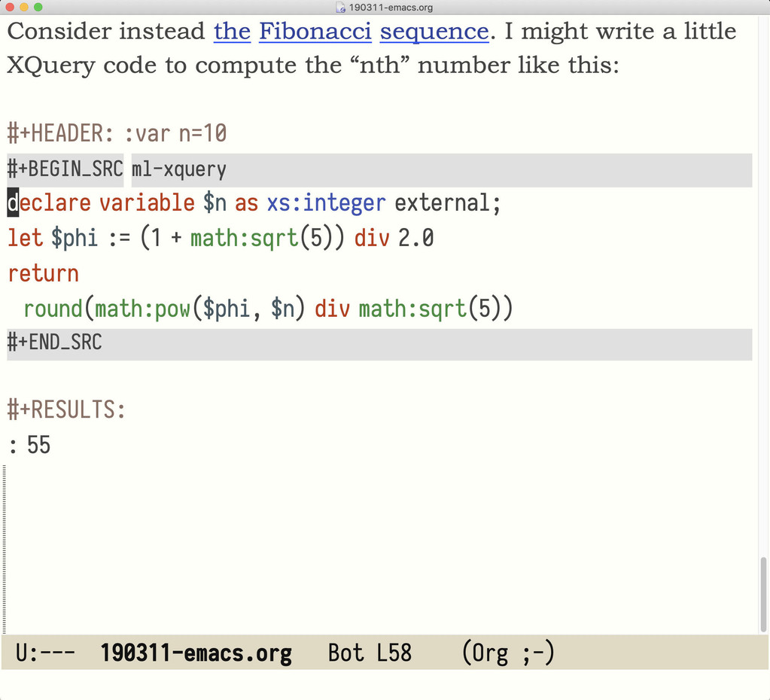Click the vertical scrollbar thumb

coord(763,594)
